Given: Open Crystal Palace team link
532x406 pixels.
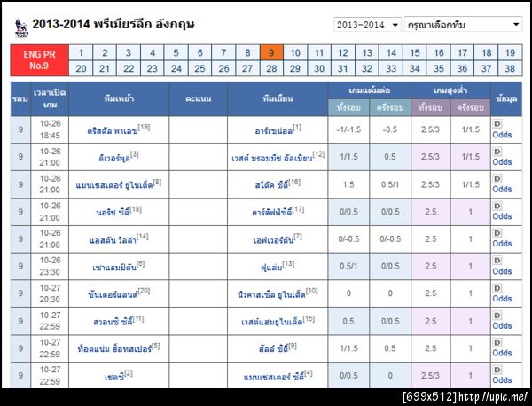Looking at the screenshot, I should [x=113, y=131].
